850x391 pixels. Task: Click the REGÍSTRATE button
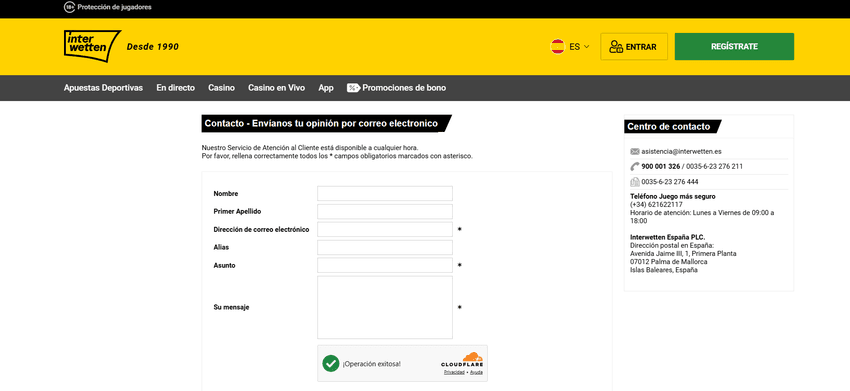tap(734, 47)
